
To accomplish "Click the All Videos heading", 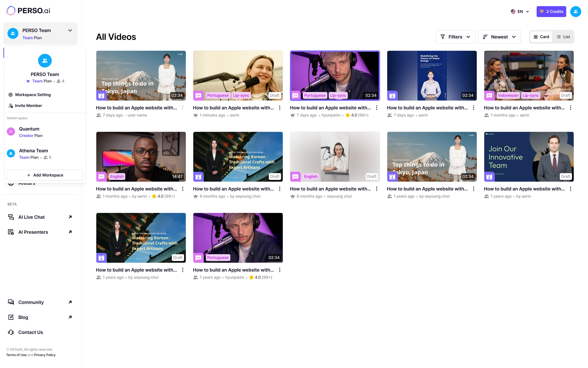I will 116,37.
